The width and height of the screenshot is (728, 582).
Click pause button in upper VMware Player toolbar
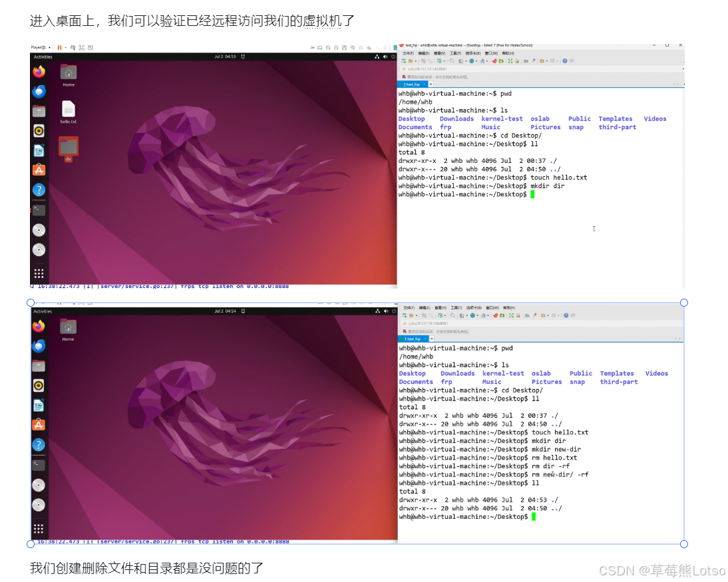click(59, 47)
